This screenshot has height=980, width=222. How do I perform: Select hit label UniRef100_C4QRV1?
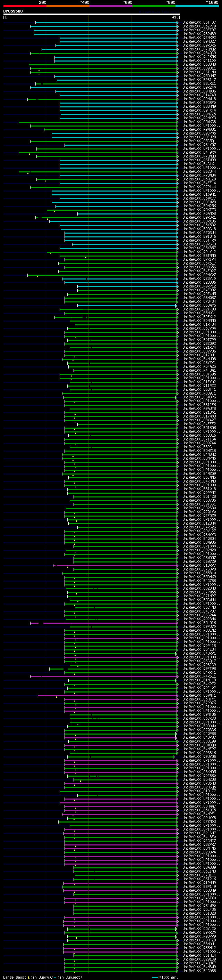199,653
